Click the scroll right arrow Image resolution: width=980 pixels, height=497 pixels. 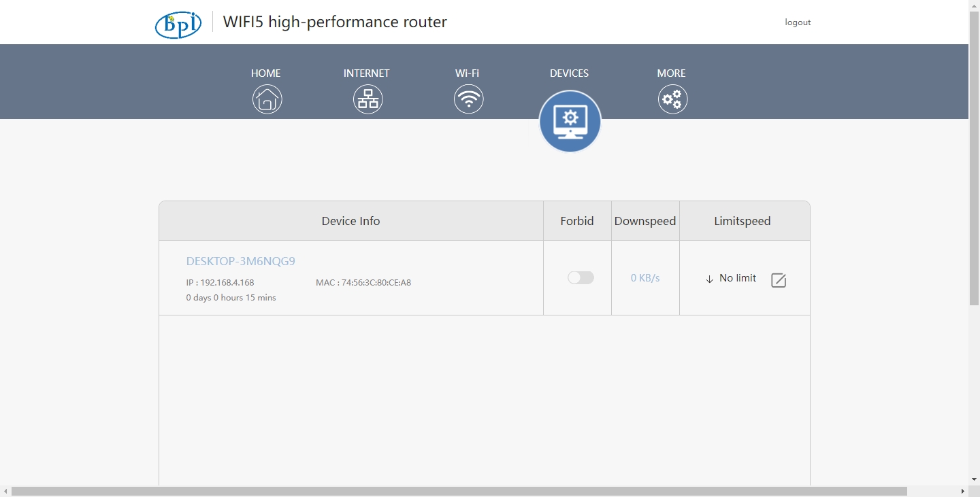[x=963, y=491]
